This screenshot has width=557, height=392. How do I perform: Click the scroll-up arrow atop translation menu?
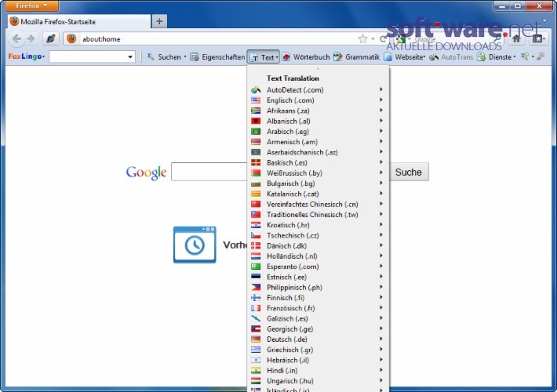[318, 69]
